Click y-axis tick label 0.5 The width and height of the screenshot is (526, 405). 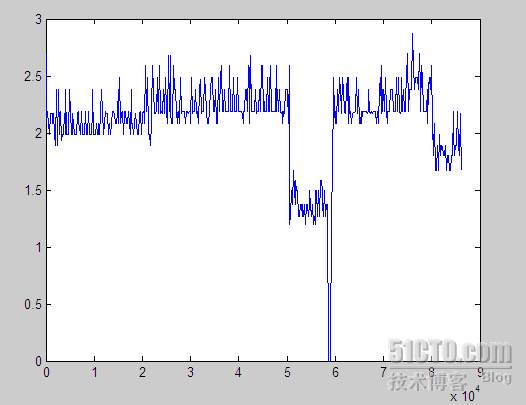coord(33,304)
